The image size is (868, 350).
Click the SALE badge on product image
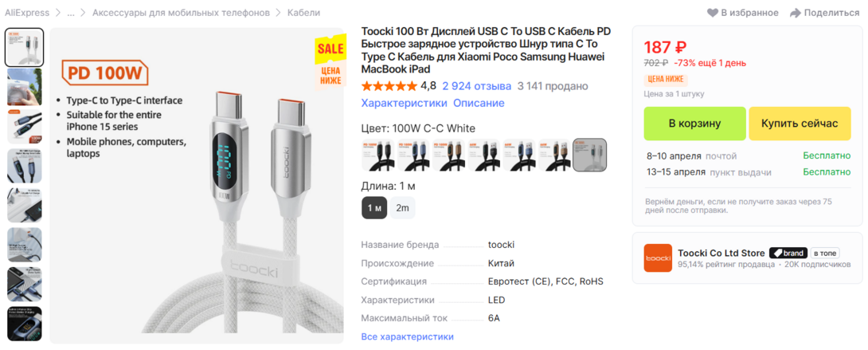point(330,49)
